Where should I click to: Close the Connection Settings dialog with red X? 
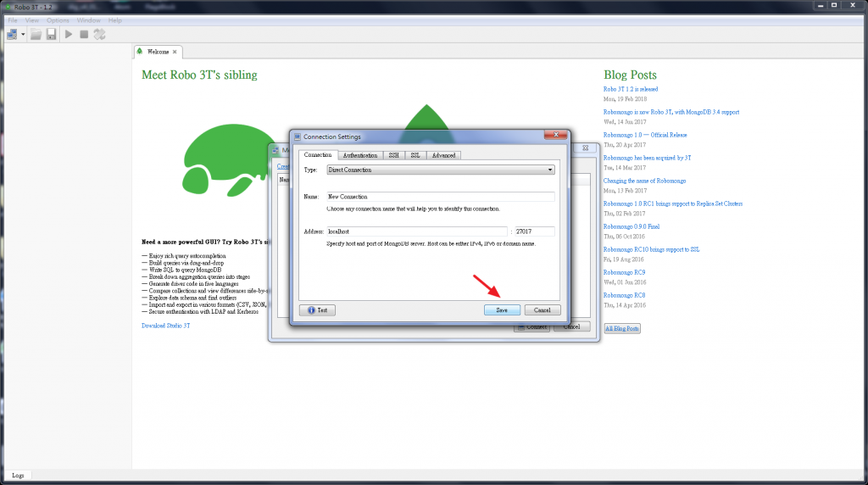[556, 135]
